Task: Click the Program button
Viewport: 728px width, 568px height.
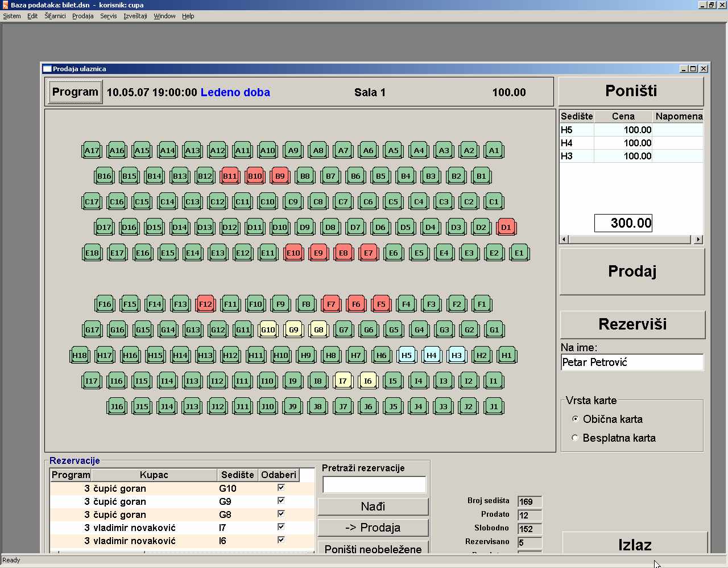Action: point(75,92)
